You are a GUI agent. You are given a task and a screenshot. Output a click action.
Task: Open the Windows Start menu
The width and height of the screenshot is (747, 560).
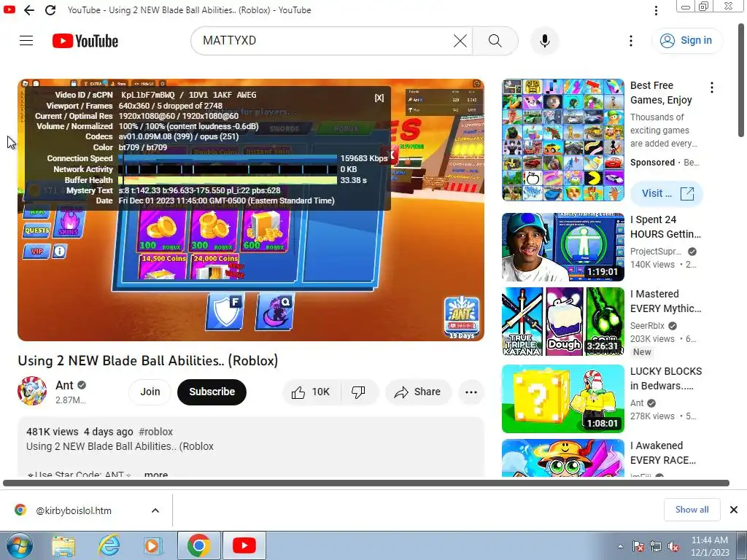point(19,545)
